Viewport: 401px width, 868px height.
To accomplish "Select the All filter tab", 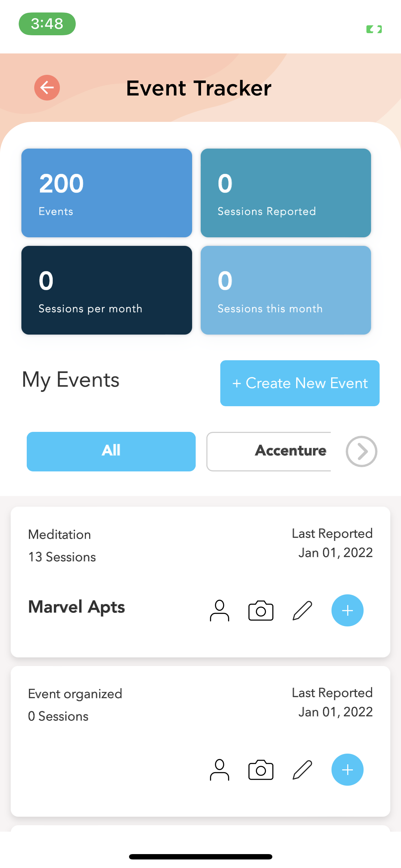I will coord(111,451).
